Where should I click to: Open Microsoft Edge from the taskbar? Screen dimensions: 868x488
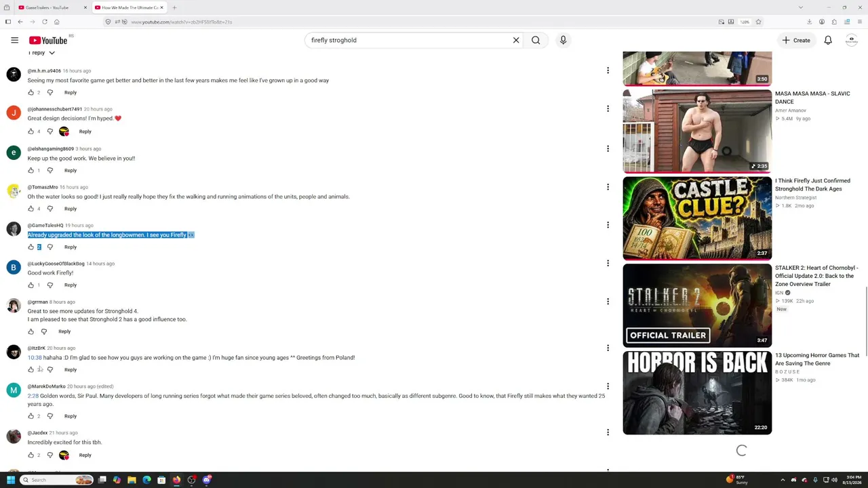(146, 480)
